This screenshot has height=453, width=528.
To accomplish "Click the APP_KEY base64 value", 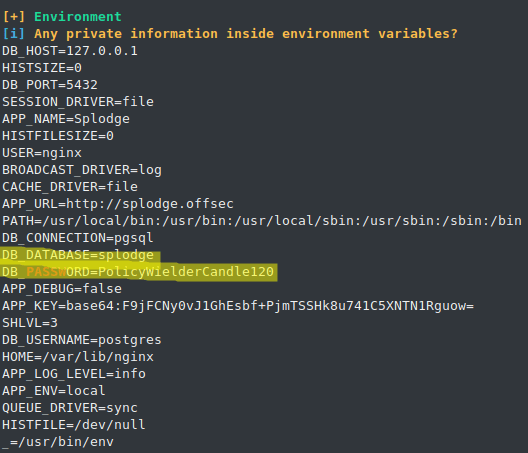I will pyautogui.click(x=270, y=306).
